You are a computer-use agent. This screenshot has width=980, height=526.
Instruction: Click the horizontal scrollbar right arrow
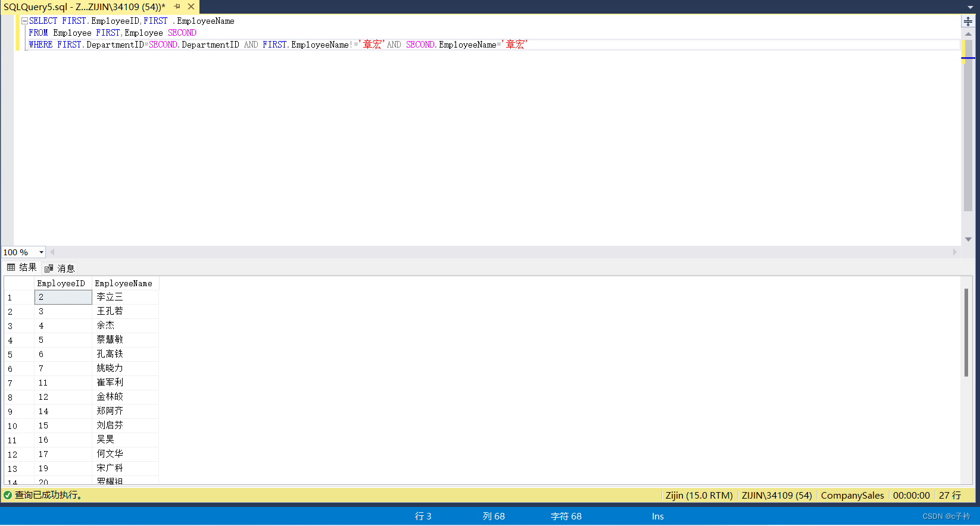tap(955, 252)
